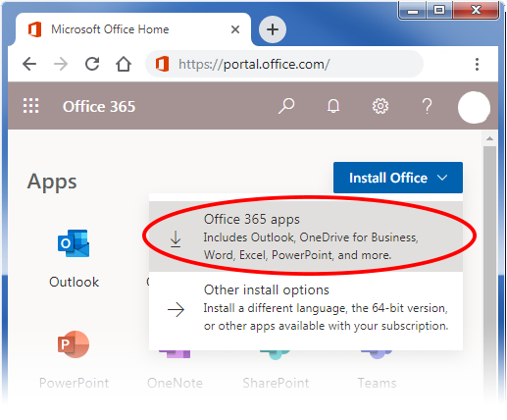The height and width of the screenshot is (420, 507).
Task: Open the notifications bell
Action: (333, 106)
